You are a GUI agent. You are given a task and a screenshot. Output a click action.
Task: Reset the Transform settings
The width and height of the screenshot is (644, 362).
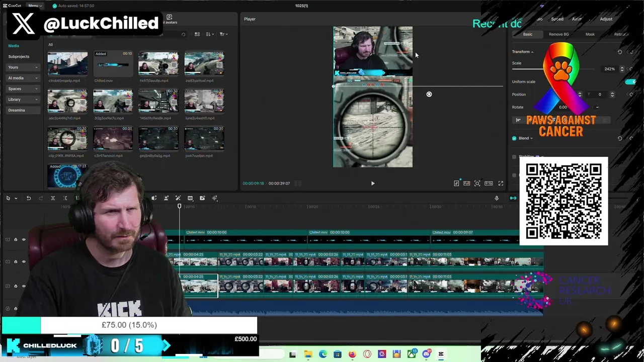(620, 52)
